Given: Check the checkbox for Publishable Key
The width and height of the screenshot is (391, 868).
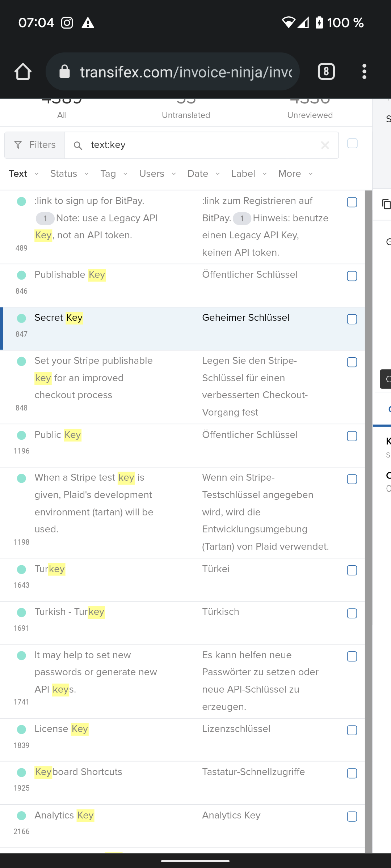Looking at the screenshot, I should (x=352, y=276).
